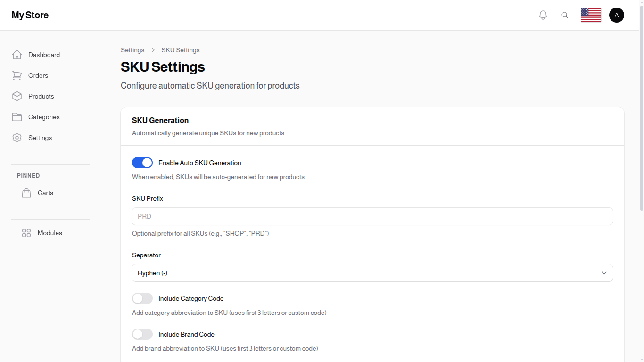The image size is (644, 362).
Task: Click the user avatar labeled A
Action: coord(617,15)
